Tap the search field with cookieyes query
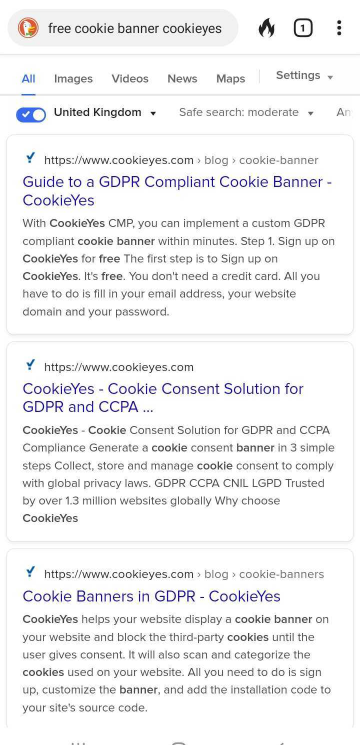This screenshot has width=360, height=745. click(x=135, y=29)
